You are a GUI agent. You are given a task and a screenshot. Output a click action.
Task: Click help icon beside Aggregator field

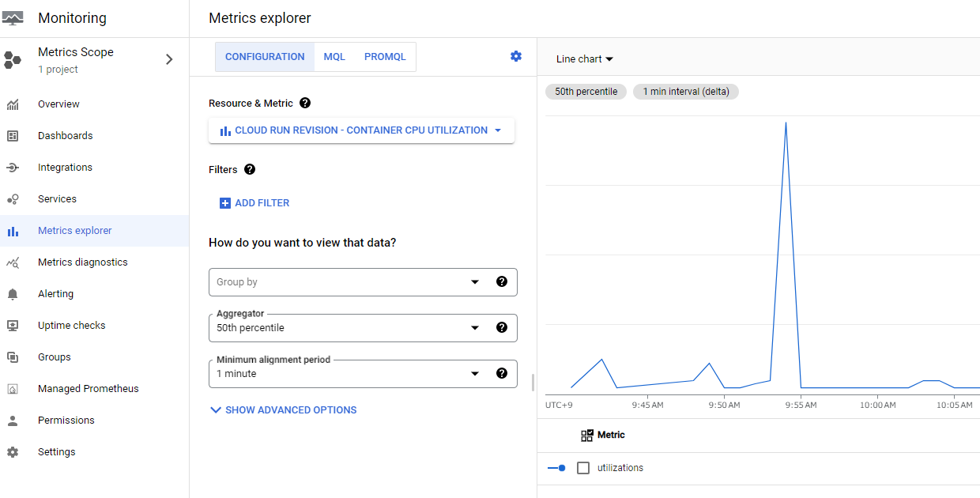[x=501, y=327]
